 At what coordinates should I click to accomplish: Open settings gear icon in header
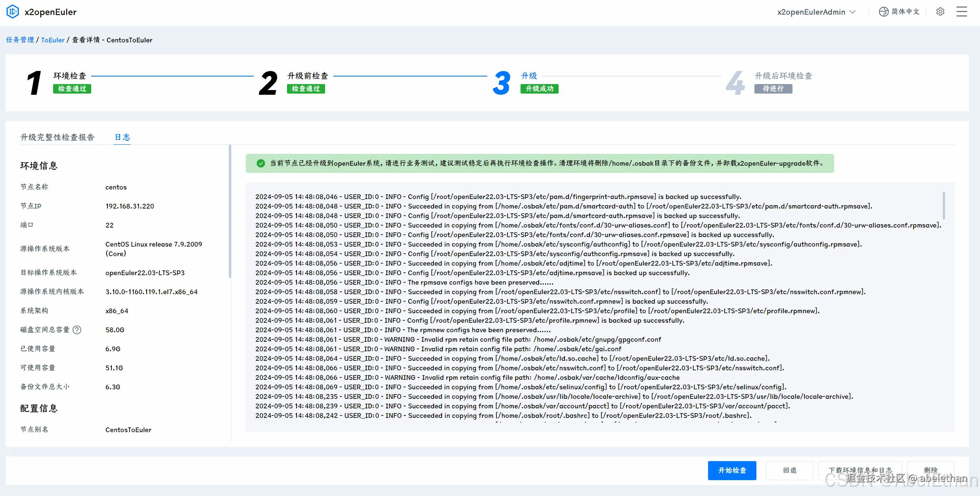point(940,12)
